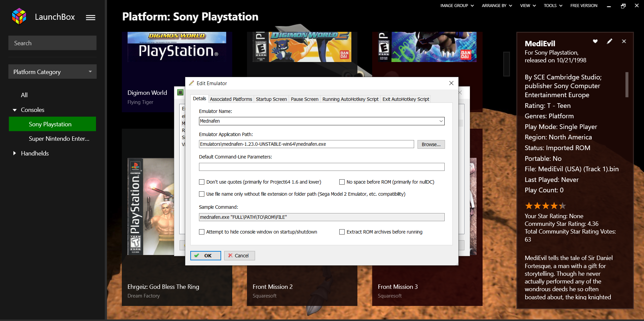This screenshot has height=321, width=644.
Task: Open the Tools menu
Action: [553, 6]
